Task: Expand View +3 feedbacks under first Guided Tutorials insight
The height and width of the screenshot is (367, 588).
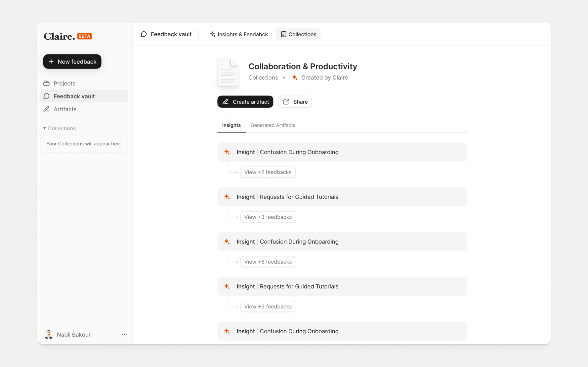Action: point(268,217)
